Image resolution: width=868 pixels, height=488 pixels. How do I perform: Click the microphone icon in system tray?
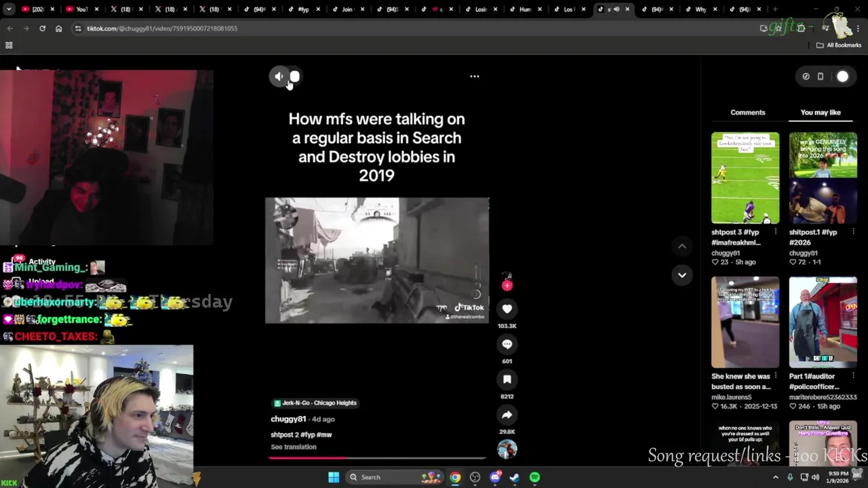pos(790,477)
